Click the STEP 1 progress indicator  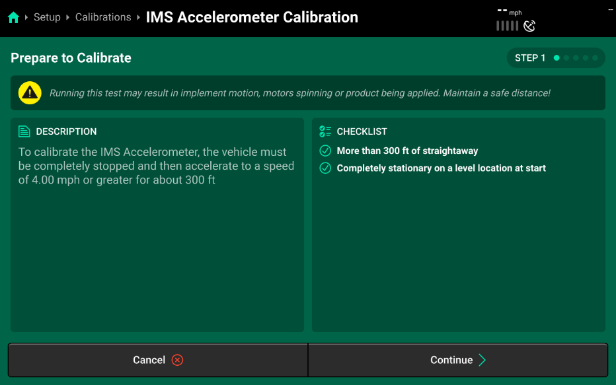tap(556, 58)
